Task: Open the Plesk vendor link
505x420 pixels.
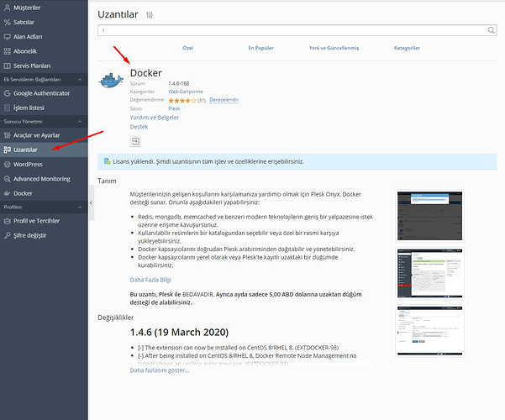Action: pyautogui.click(x=174, y=108)
